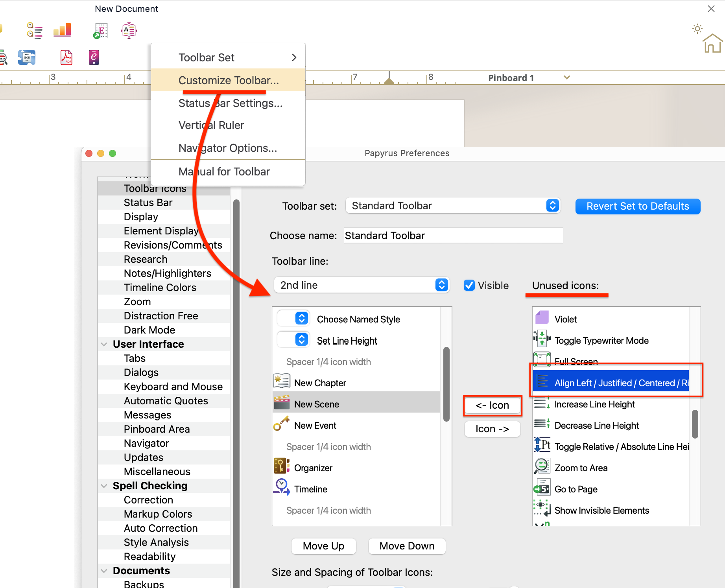Click the Choose name text field
Viewport: 725px width, 588px height.
click(x=452, y=236)
